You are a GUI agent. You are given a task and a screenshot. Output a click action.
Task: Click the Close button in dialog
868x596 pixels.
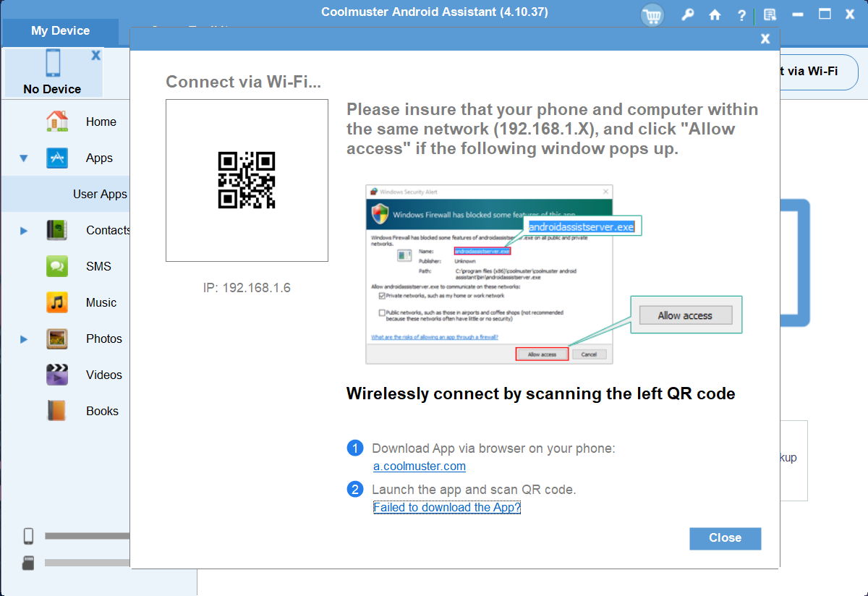(x=726, y=538)
